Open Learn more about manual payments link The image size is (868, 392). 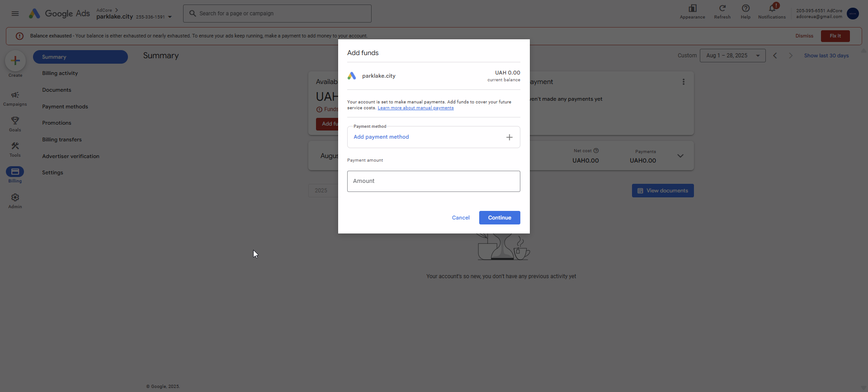(415, 108)
